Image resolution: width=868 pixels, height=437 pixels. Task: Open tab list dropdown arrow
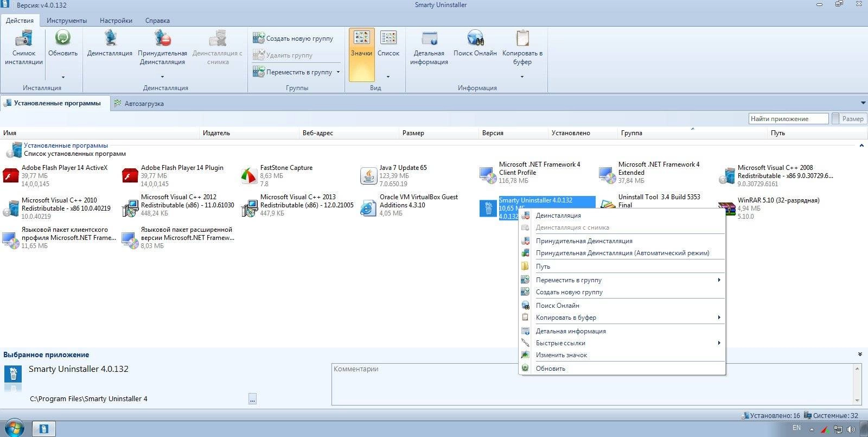863,103
